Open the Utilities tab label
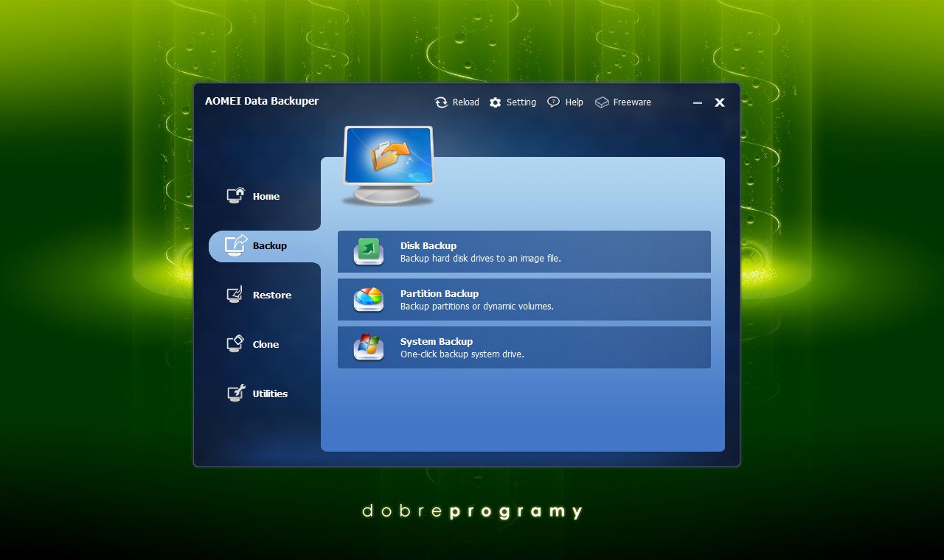The image size is (944, 560). (x=270, y=394)
